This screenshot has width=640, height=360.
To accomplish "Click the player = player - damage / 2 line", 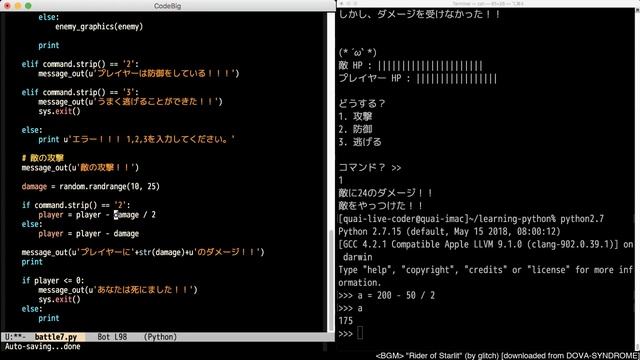I will click(x=97, y=215).
